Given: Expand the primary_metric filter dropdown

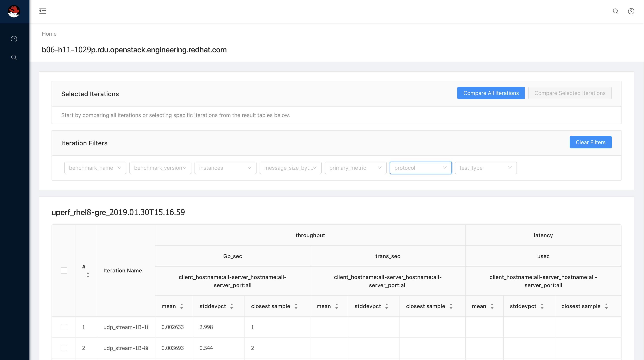Looking at the screenshot, I should coord(355,168).
